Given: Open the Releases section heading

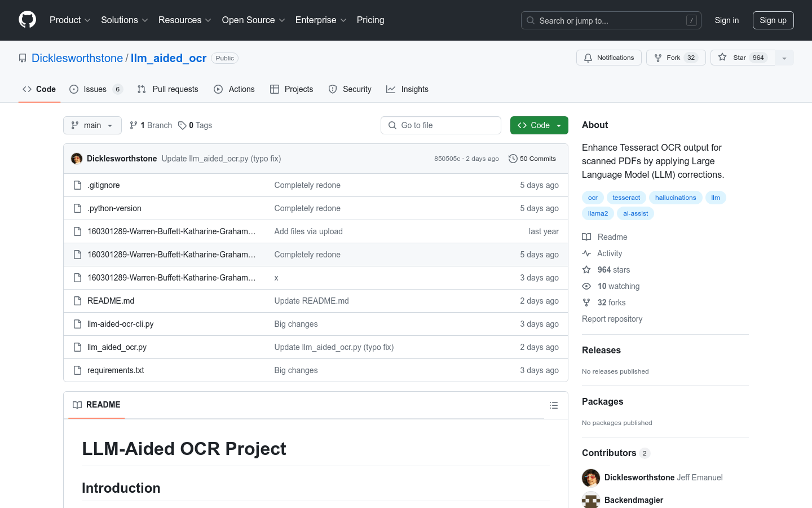Looking at the screenshot, I should [601, 350].
